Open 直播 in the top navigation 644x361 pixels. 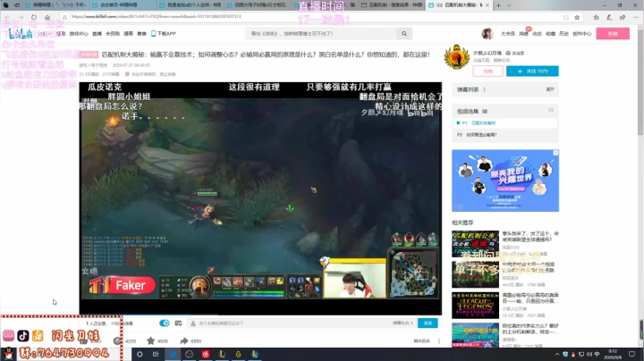point(97,34)
